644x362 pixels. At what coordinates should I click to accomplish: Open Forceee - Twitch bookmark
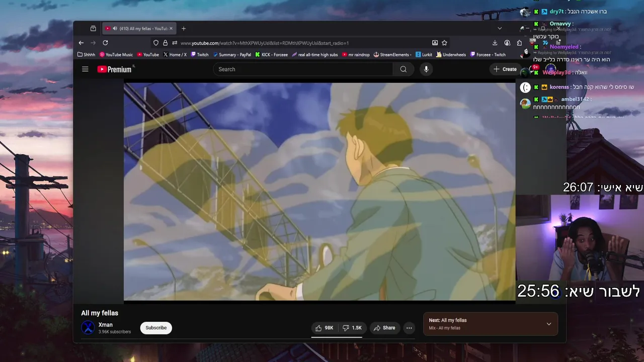[488, 55]
